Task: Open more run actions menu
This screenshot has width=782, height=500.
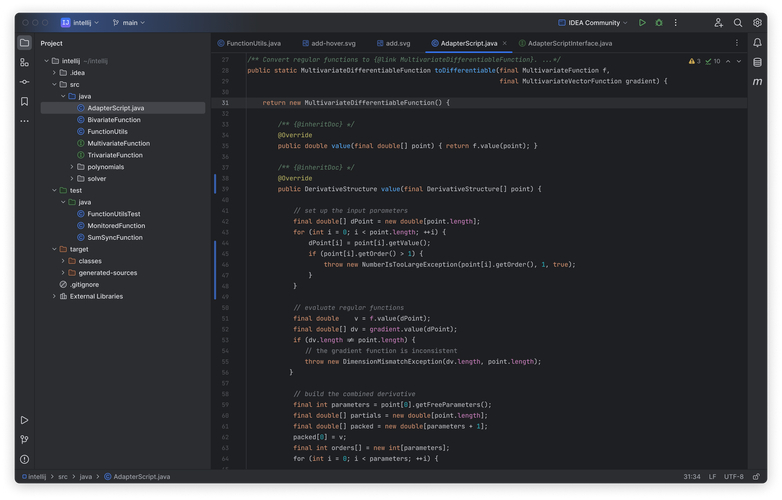Action: coord(676,22)
